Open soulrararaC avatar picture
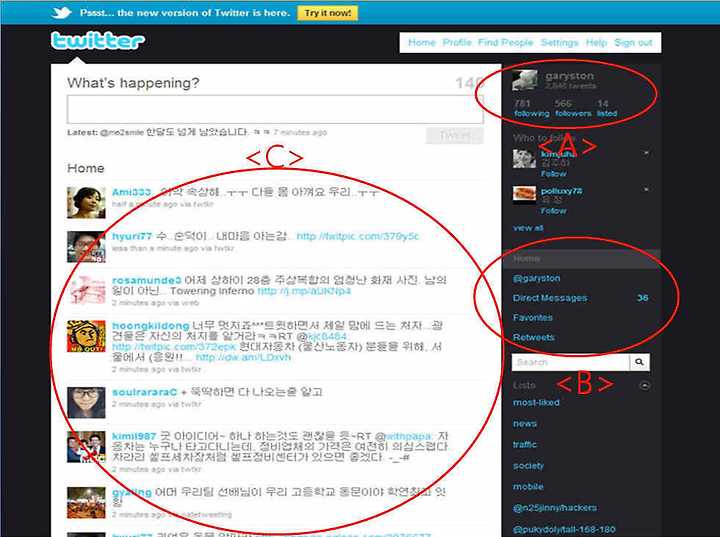 coord(86,402)
